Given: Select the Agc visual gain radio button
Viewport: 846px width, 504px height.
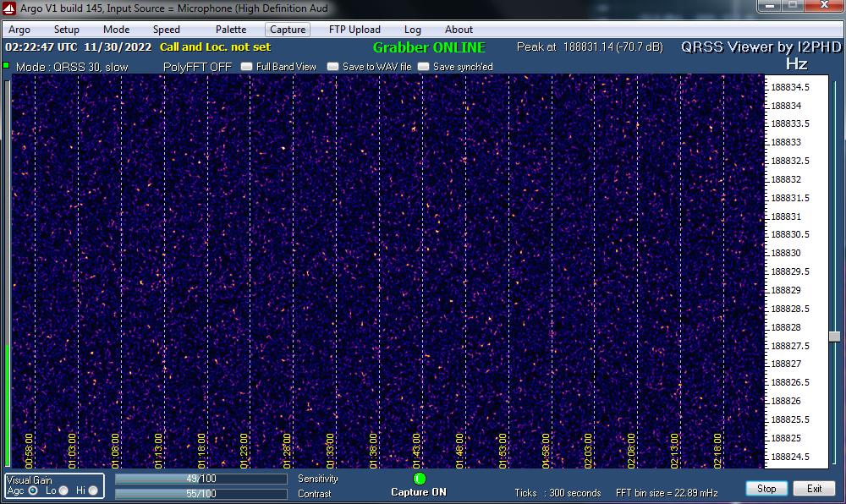Looking at the screenshot, I should (33, 490).
